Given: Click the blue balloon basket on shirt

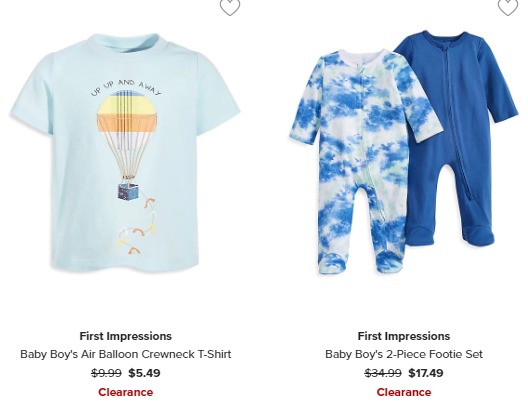Looking at the screenshot, I should click(x=128, y=192).
